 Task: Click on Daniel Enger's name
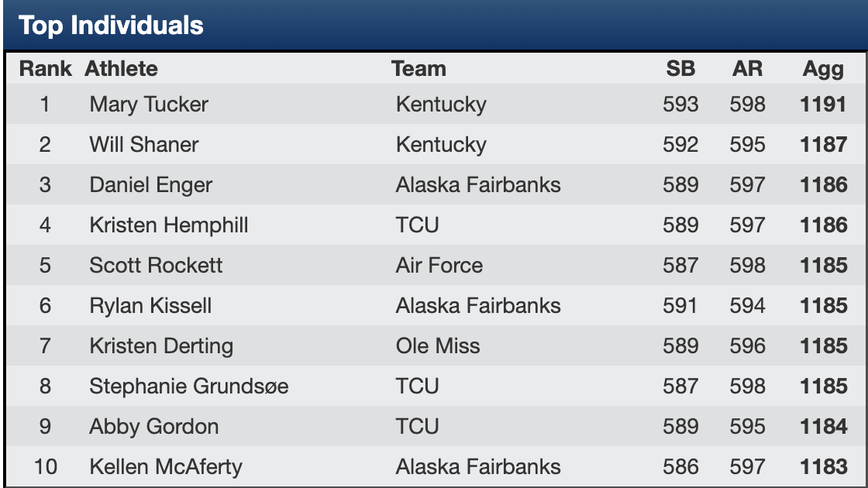click(150, 185)
